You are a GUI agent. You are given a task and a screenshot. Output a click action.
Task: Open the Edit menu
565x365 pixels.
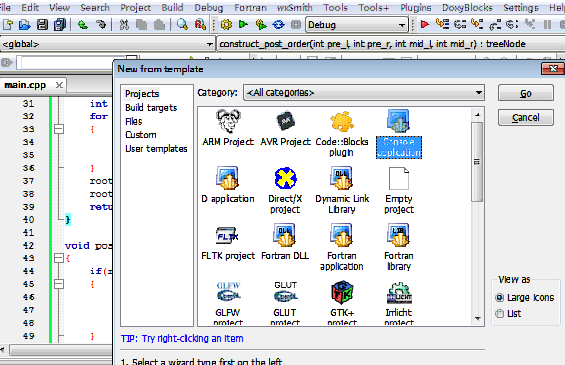[x=30, y=7]
